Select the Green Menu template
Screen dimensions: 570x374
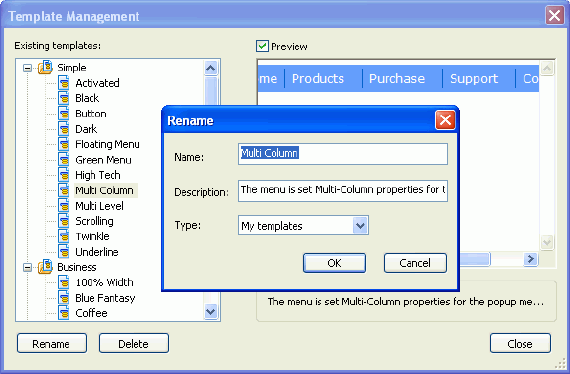click(x=103, y=160)
